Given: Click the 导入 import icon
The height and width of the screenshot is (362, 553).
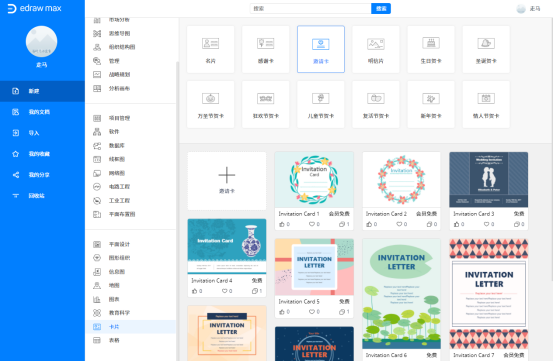Looking at the screenshot, I should point(16,133).
